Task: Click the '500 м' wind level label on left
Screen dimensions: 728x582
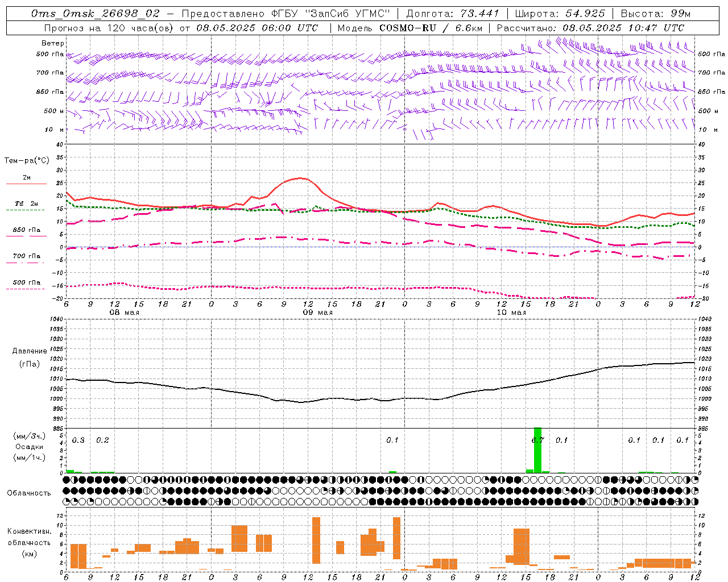Action: [x=54, y=111]
